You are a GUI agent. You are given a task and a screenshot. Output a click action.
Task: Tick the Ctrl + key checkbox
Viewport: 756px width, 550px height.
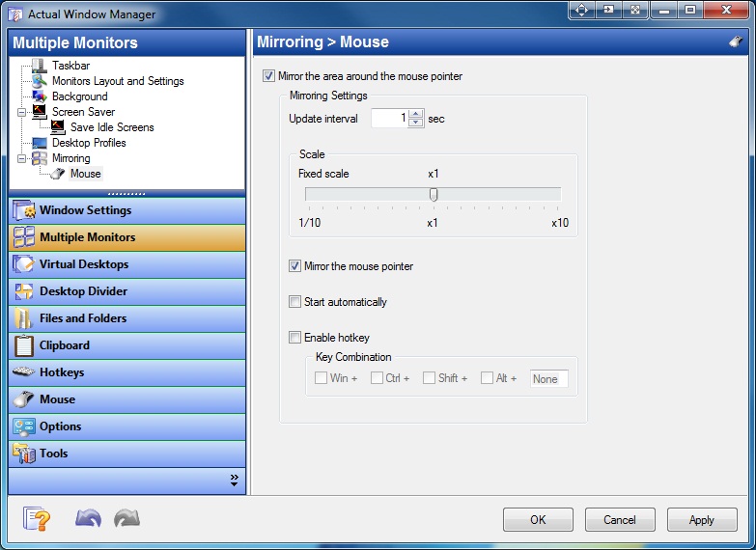pos(377,378)
